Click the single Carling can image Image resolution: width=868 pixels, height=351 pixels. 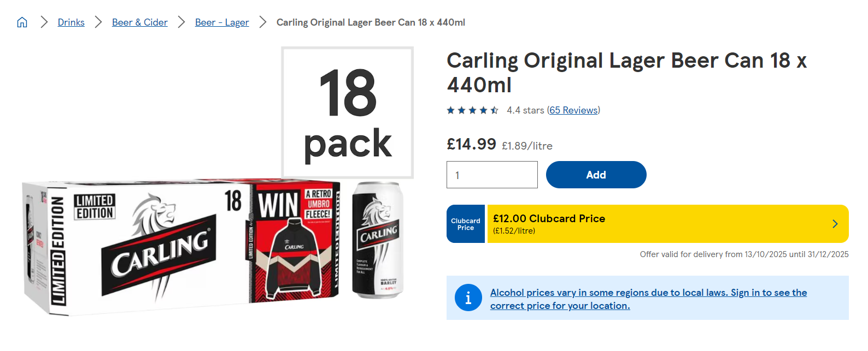(378, 240)
